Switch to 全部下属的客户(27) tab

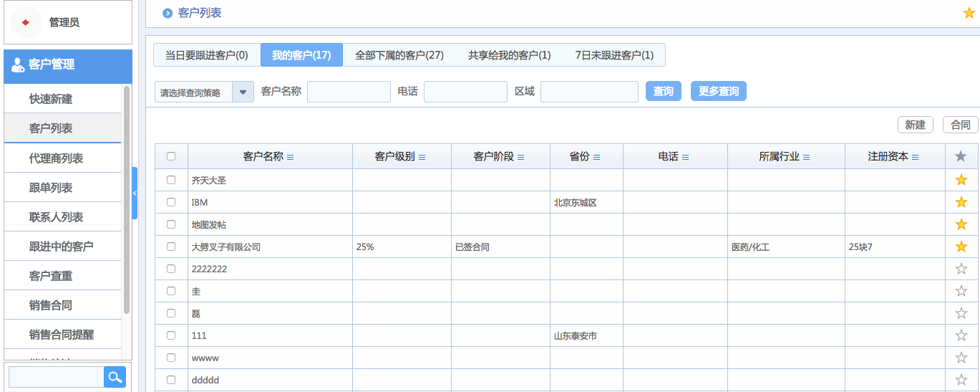click(x=399, y=55)
